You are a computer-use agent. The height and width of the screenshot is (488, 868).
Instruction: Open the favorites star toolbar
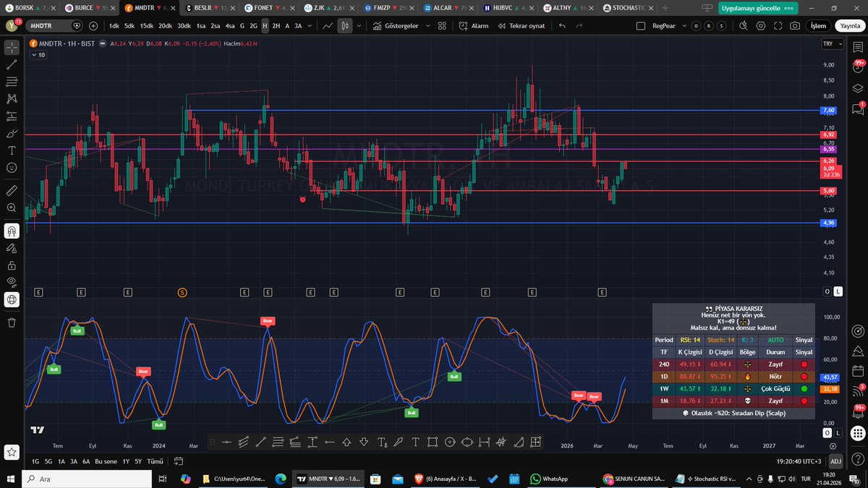click(12, 452)
